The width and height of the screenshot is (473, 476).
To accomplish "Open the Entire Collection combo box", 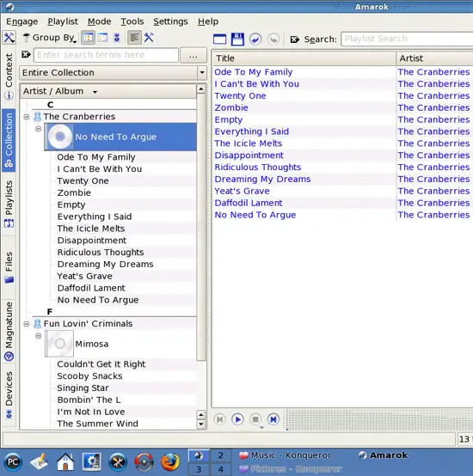I will click(113, 73).
